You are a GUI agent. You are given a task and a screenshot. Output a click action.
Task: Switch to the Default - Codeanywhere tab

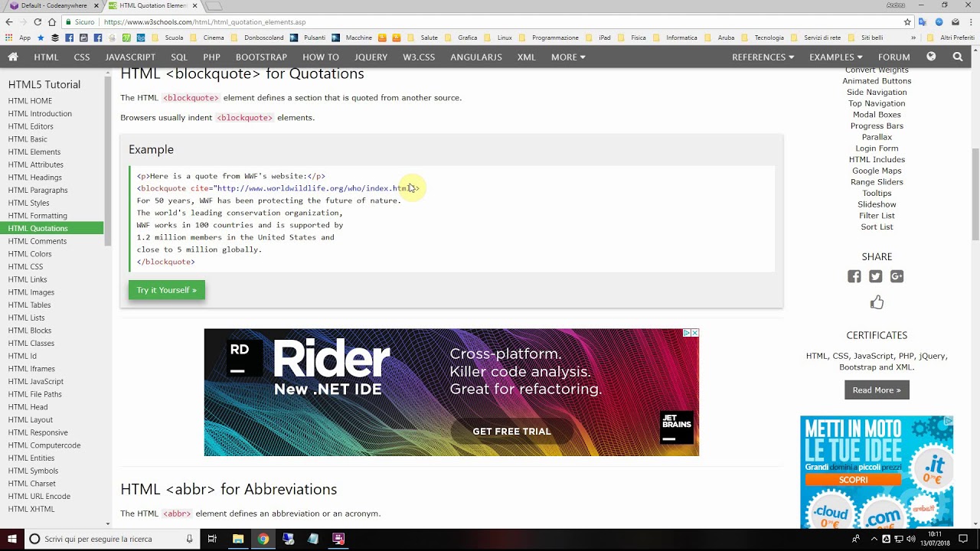[54, 5]
